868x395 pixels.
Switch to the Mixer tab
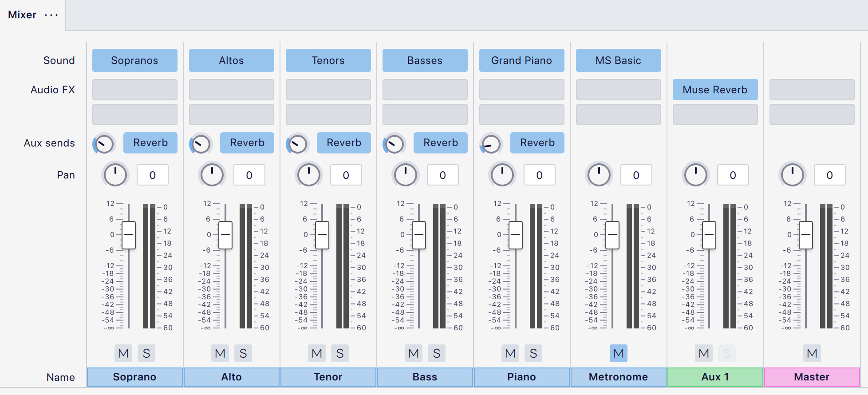tap(21, 15)
